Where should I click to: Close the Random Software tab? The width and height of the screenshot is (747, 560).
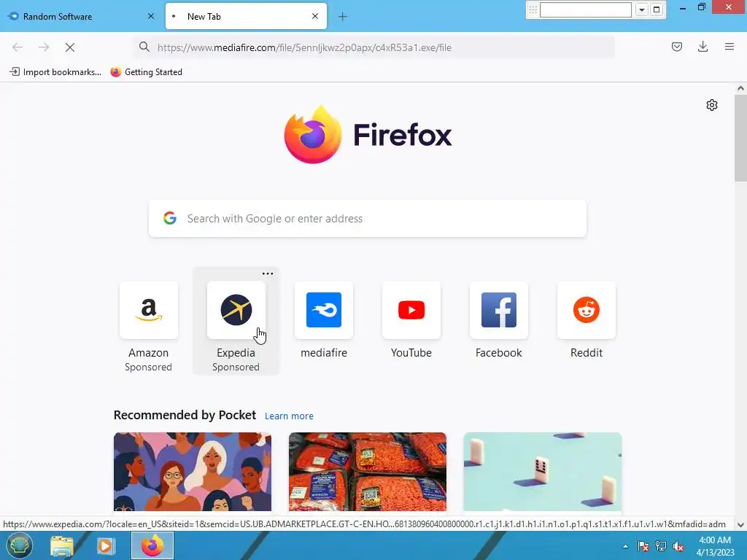tap(151, 16)
